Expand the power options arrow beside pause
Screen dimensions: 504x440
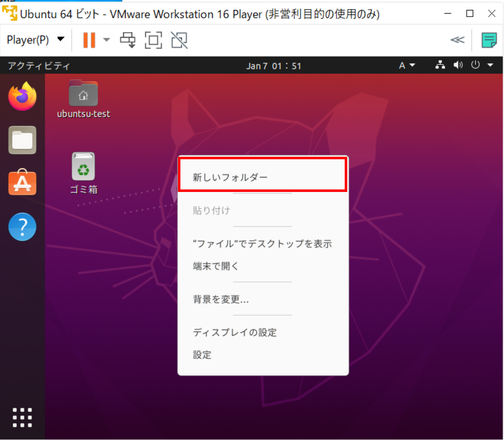107,40
